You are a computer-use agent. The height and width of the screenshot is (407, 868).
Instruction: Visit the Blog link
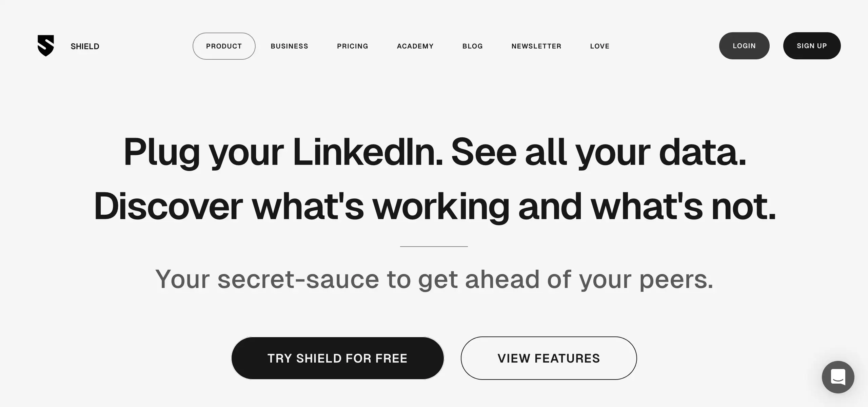[x=473, y=46]
